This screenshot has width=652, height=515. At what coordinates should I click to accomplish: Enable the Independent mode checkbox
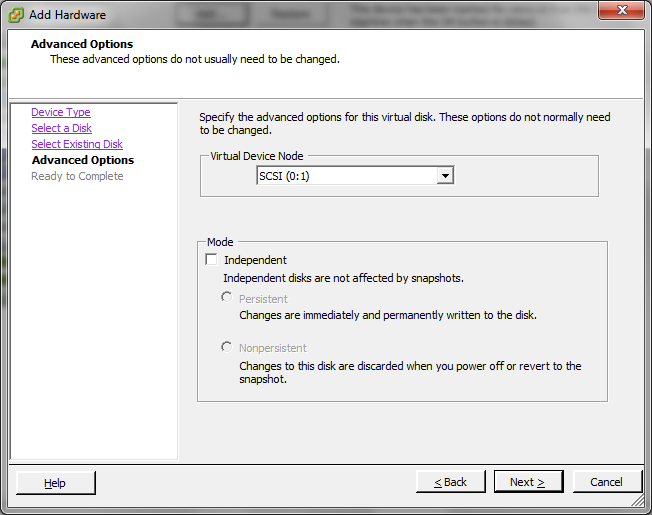click(211, 259)
